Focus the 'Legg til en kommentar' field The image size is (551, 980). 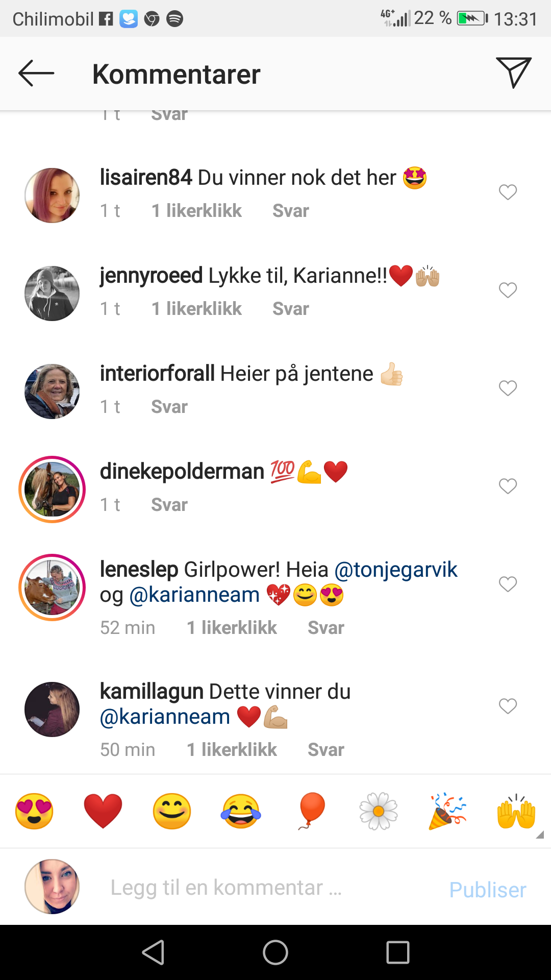(227, 888)
